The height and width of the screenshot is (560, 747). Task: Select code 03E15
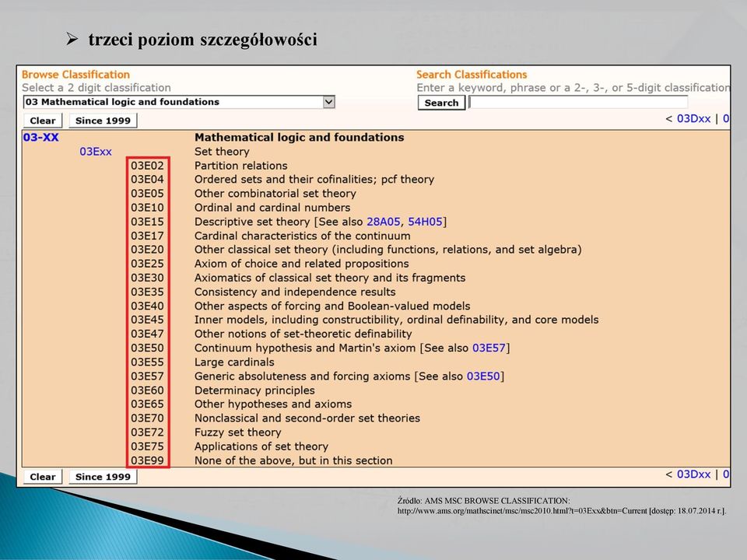point(147,222)
